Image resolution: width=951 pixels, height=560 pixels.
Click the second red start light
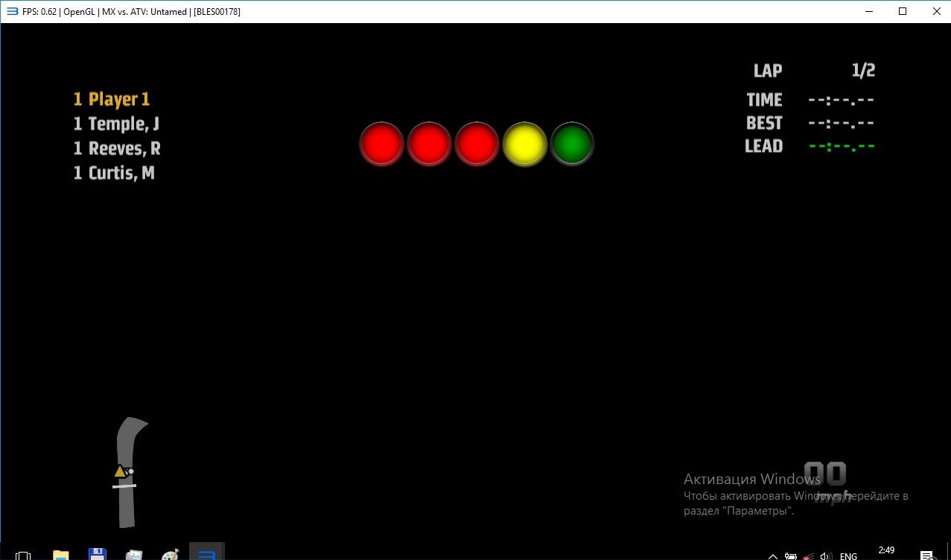(430, 144)
